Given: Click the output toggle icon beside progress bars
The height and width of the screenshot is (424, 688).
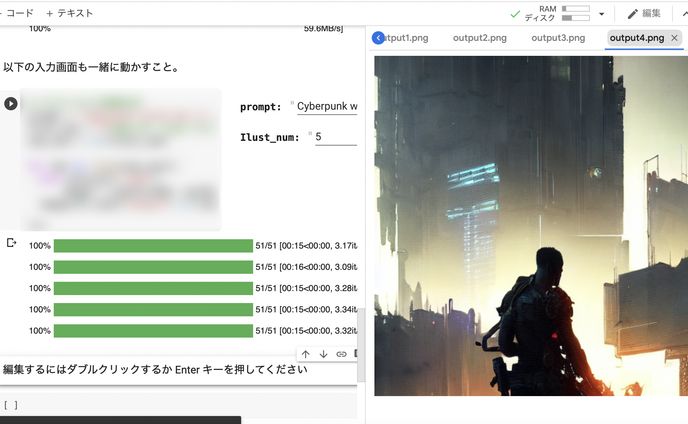Looking at the screenshot, I should coord(11,243).
